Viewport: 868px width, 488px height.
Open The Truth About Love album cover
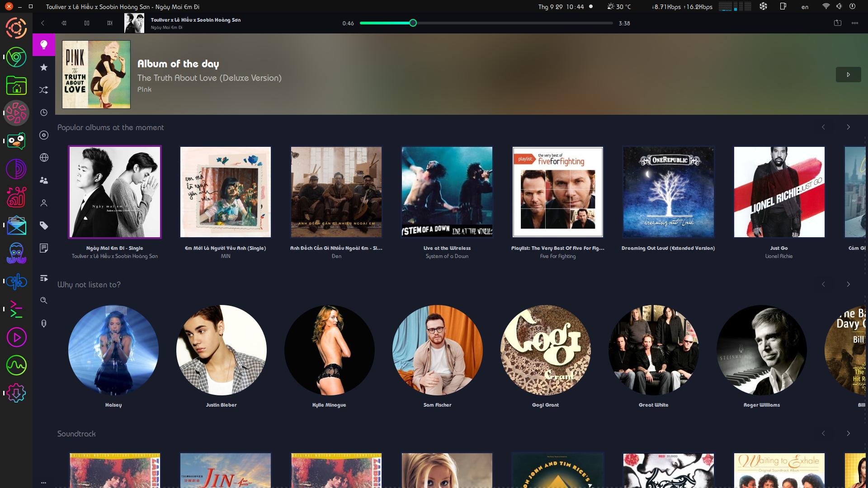click(96, 75)
